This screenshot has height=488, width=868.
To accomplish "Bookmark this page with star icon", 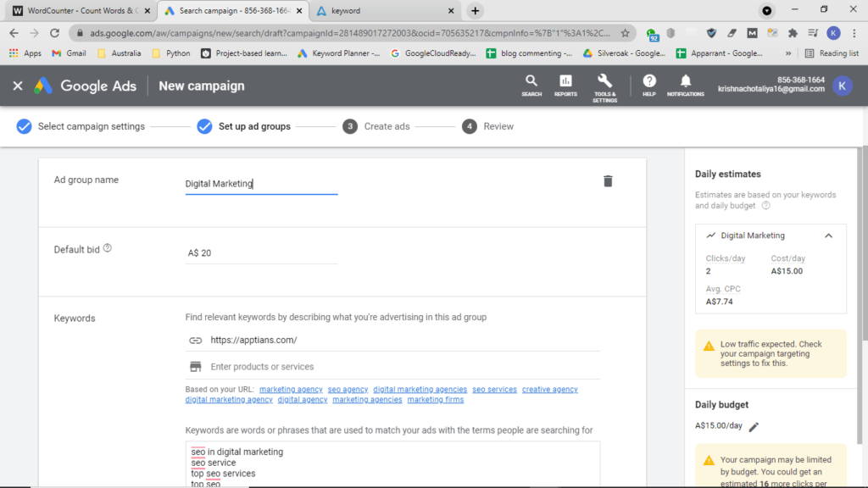I will tap(625, 33).
